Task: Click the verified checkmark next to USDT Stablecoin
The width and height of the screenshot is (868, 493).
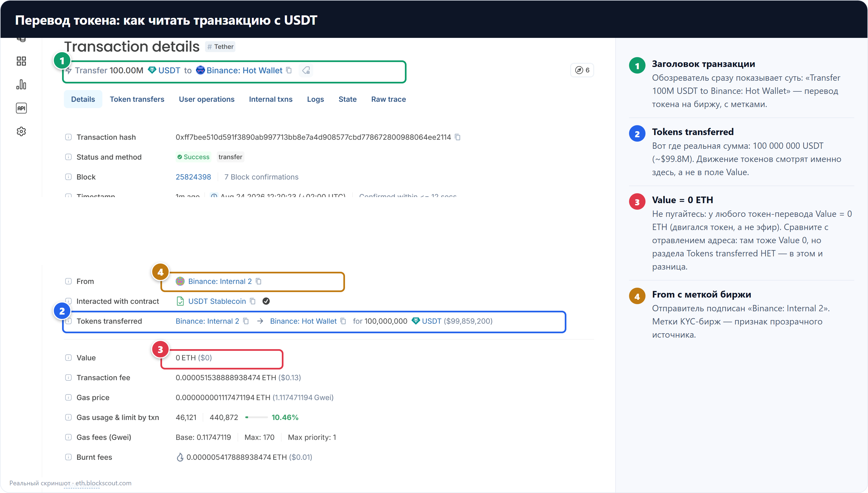Action: click(266, 301)
